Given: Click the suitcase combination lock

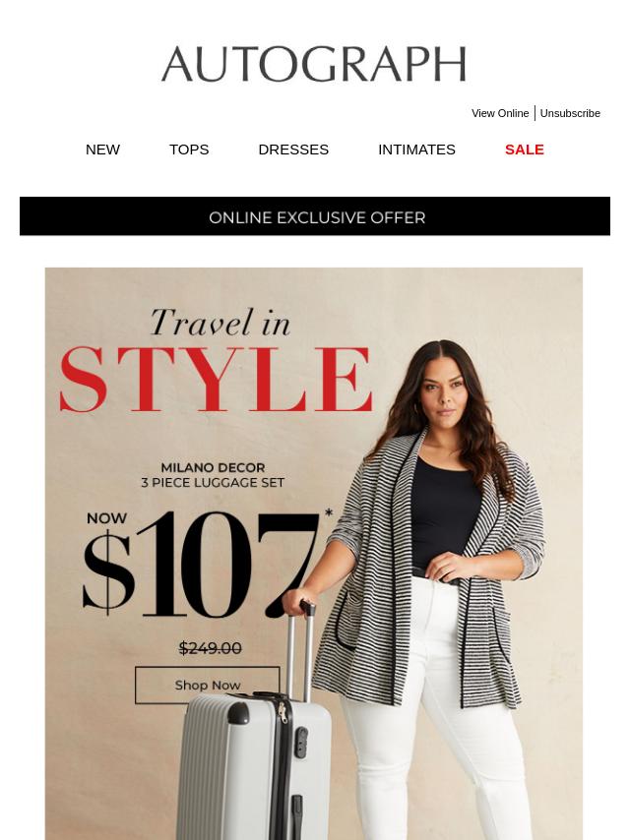Looking at the screenshot, I should (x=302, y=742).
